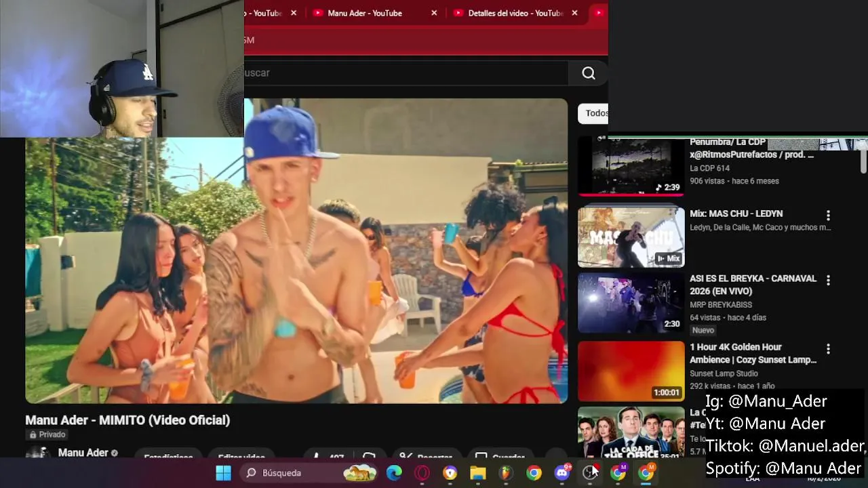Close the Manu Ader - YouTube tab

[434, 13]
